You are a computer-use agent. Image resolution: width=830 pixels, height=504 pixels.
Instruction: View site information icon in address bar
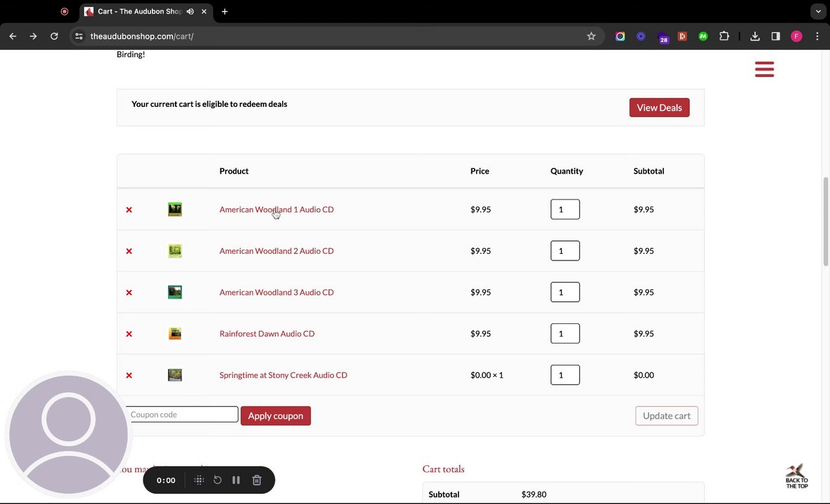(x=78, y=36)
